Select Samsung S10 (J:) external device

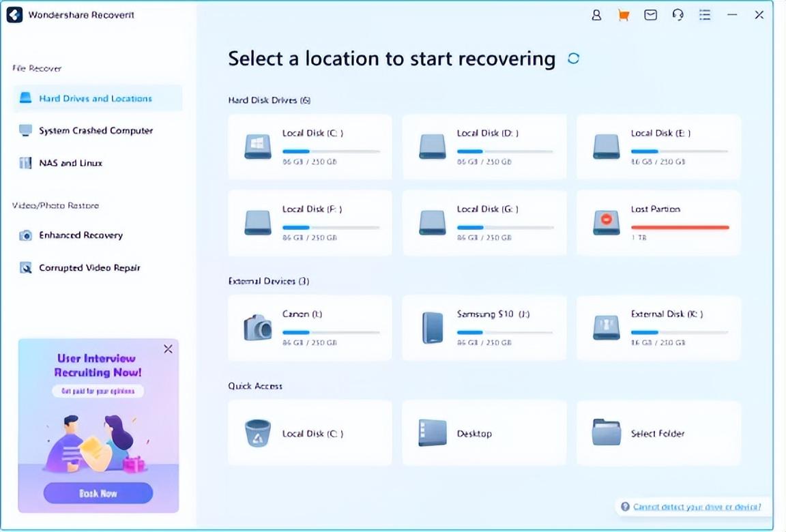click(484, 327)
